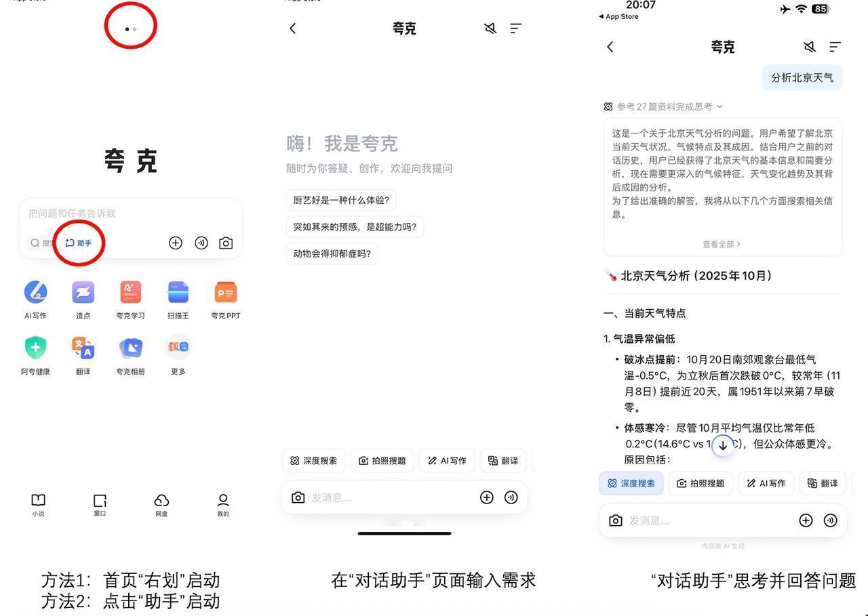Go back from the middle 夸克 chat screen
868x616 pixels.
point(293,28)
